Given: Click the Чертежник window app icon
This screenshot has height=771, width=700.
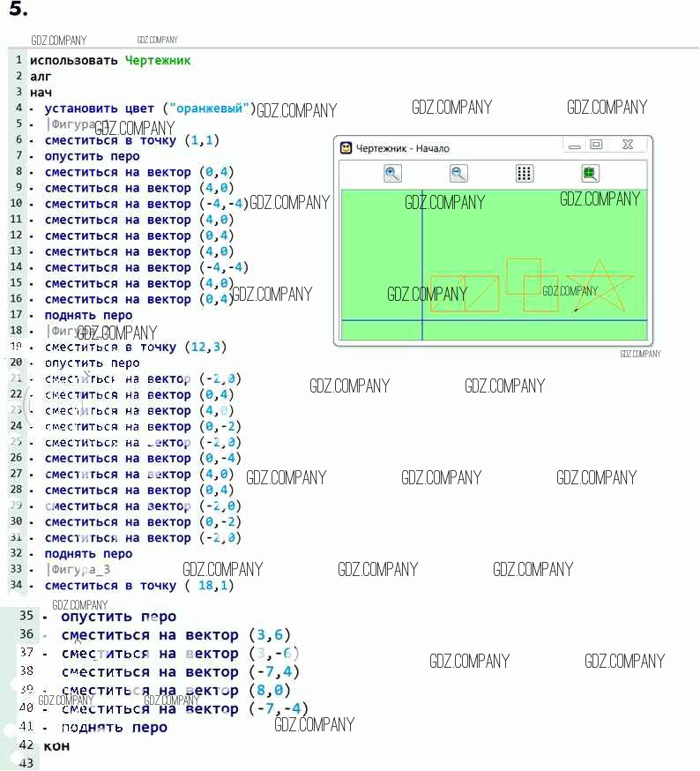Looking at the screenshot, I should click(346, 148).
